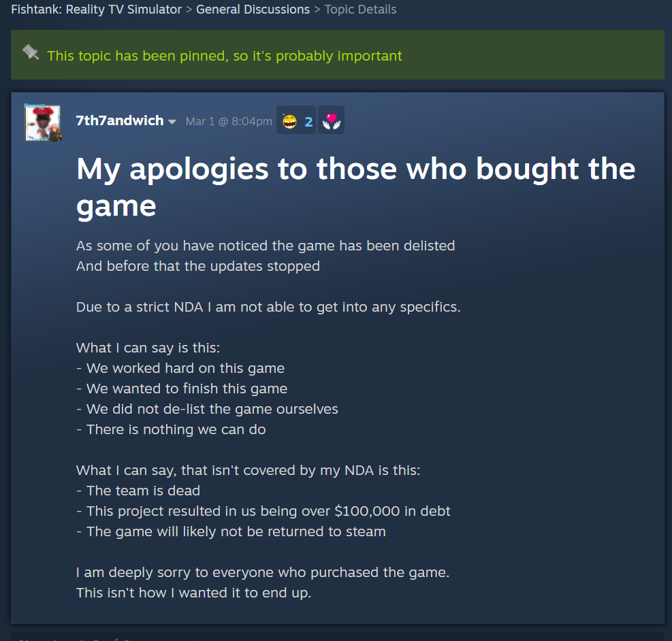This screenshot has height=641, width=672.
Task: Click the pinned topic notice text
Action: (224, 56)
